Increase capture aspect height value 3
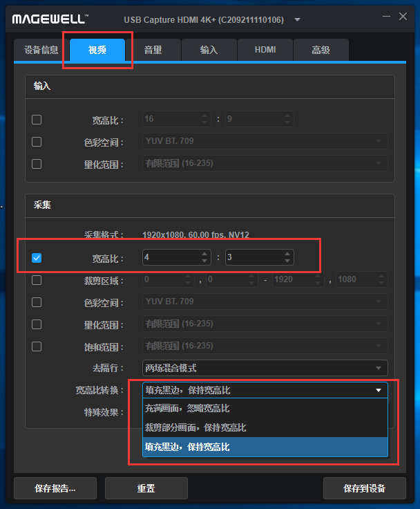Viewport: 420px width, 509px height. coord(287,254)
